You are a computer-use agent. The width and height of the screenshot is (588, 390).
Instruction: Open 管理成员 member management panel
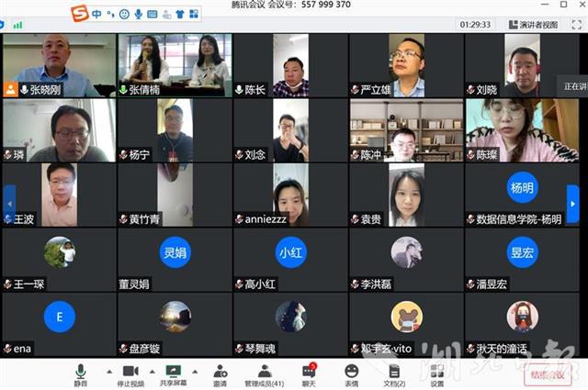tap(264, 373)
